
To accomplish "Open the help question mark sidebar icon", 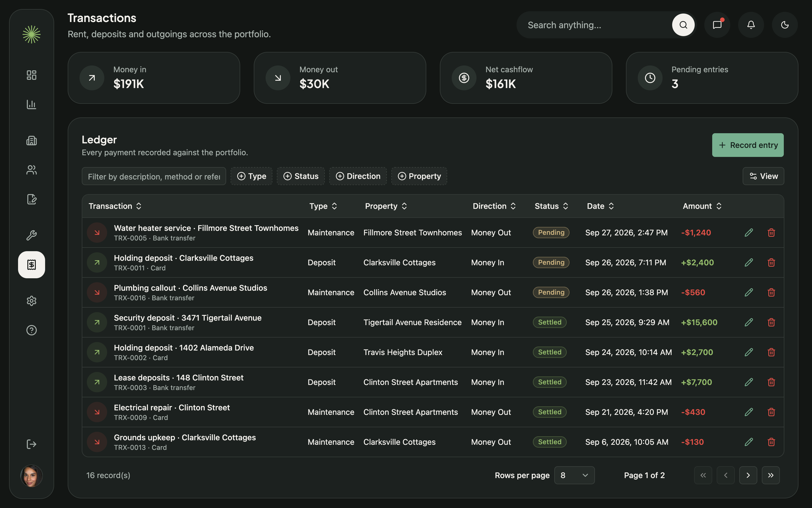I will [32, 330].
